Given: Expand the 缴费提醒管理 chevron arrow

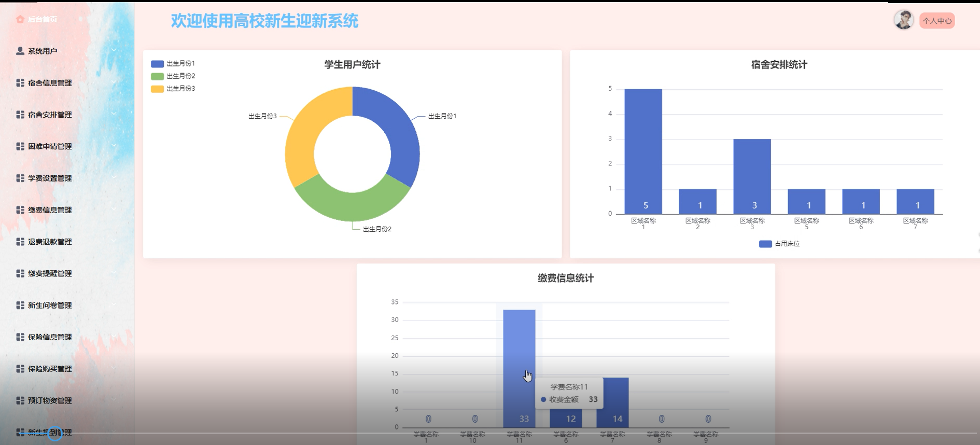Looking at the screenshot, I should (x=114, y=273).
